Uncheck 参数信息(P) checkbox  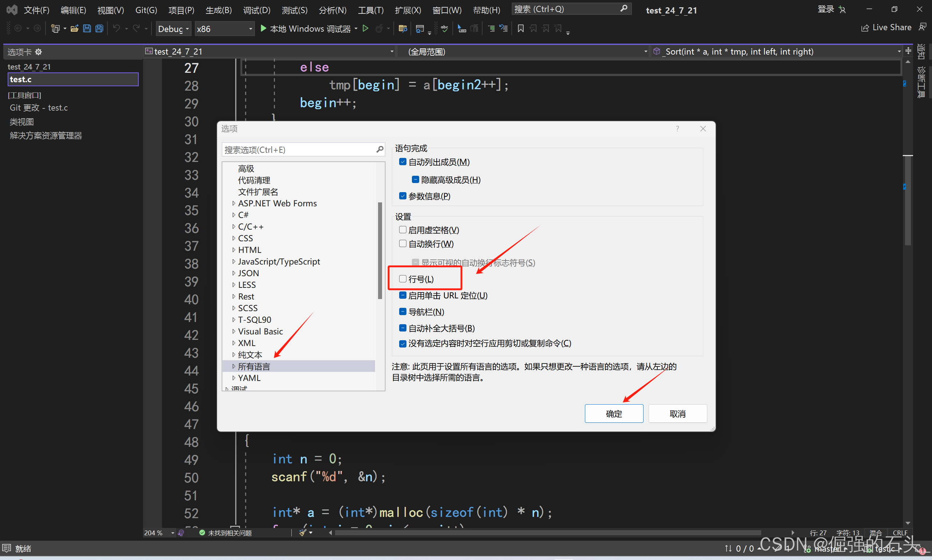[402, 196]
